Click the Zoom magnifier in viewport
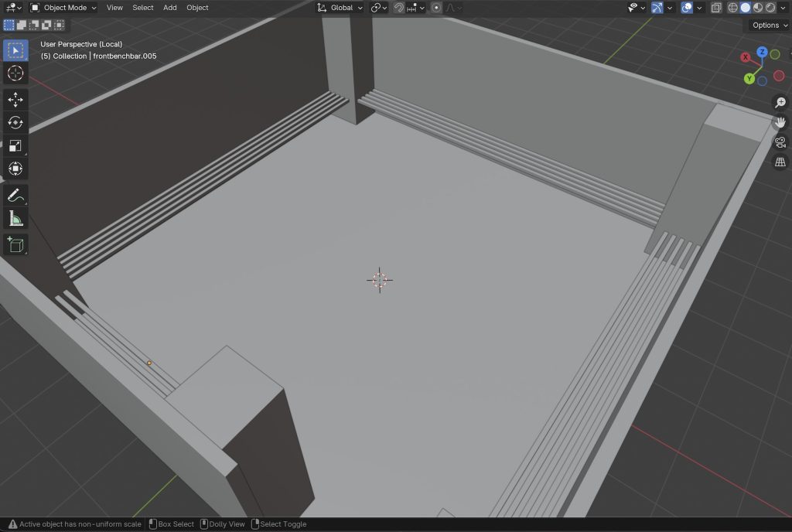 tap(780, 103)
